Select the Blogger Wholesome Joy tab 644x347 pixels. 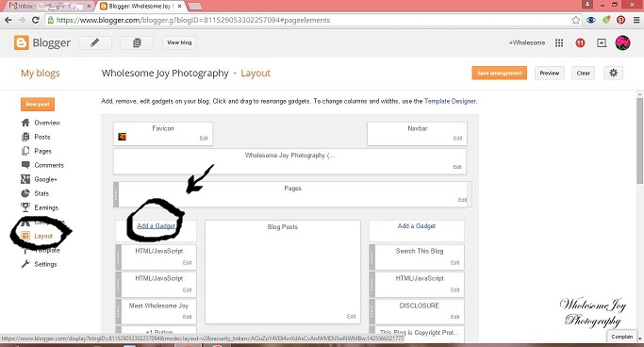[x=140, y=7]
